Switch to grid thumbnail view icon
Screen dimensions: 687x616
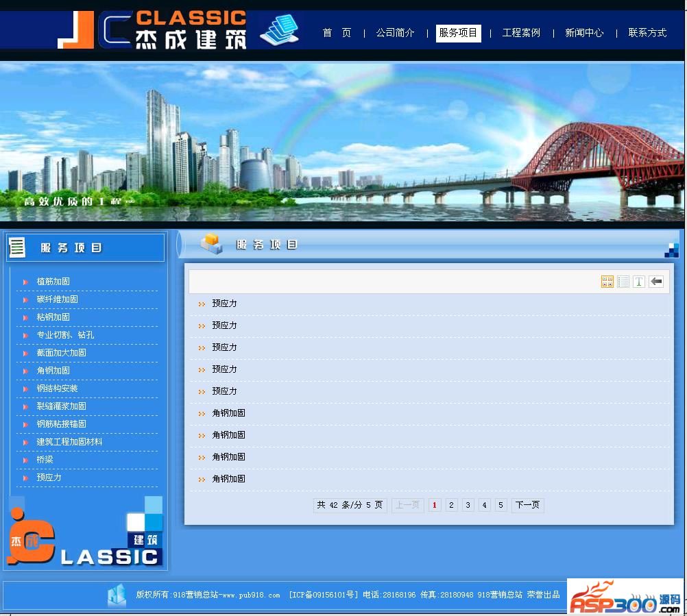607,282
